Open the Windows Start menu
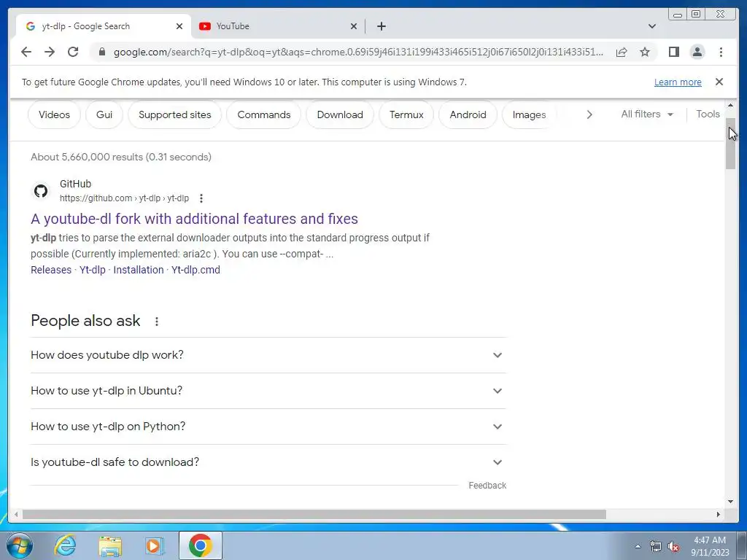Viewport: 747px width, 560px height. pos(20,545)
